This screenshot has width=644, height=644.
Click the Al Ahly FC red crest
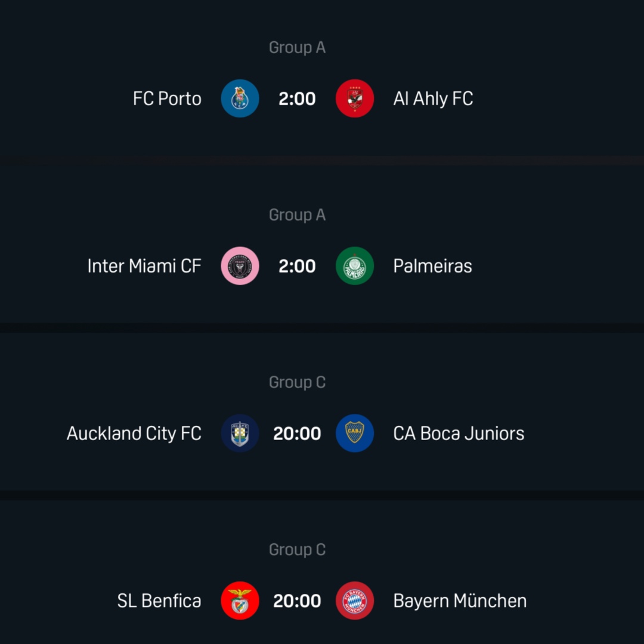coord(355,98)
